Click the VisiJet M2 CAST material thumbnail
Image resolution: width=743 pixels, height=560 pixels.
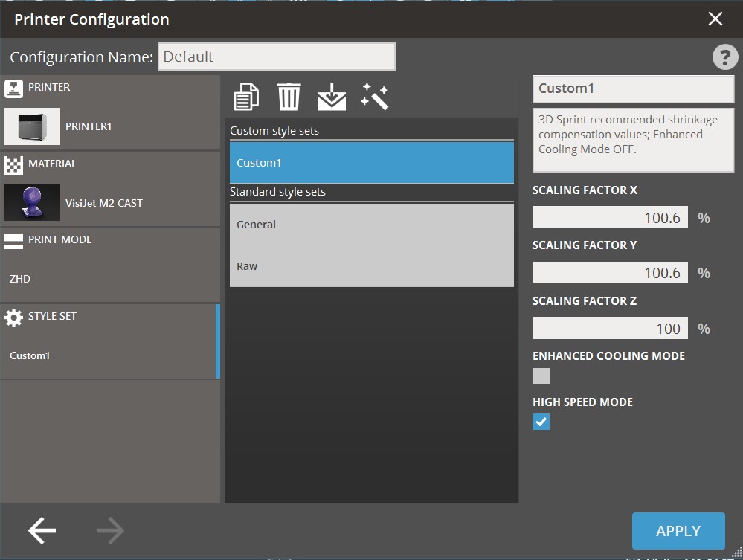point(32,202)
